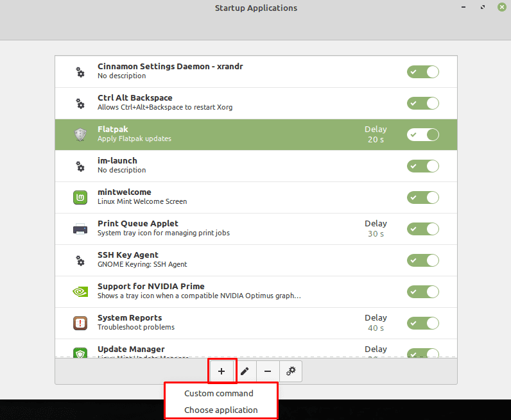511x420 pixels.
Task: Click the gear icon of im-launch
Action: click(x=80, y=166)
